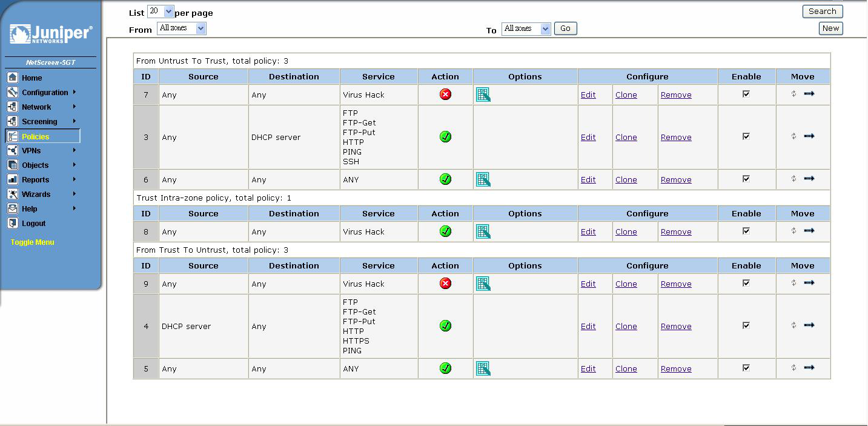Viewport: 868px width, 426px height.
Task: Uncheck the Enable checkbox for policy 8
Action: point(746,231)
